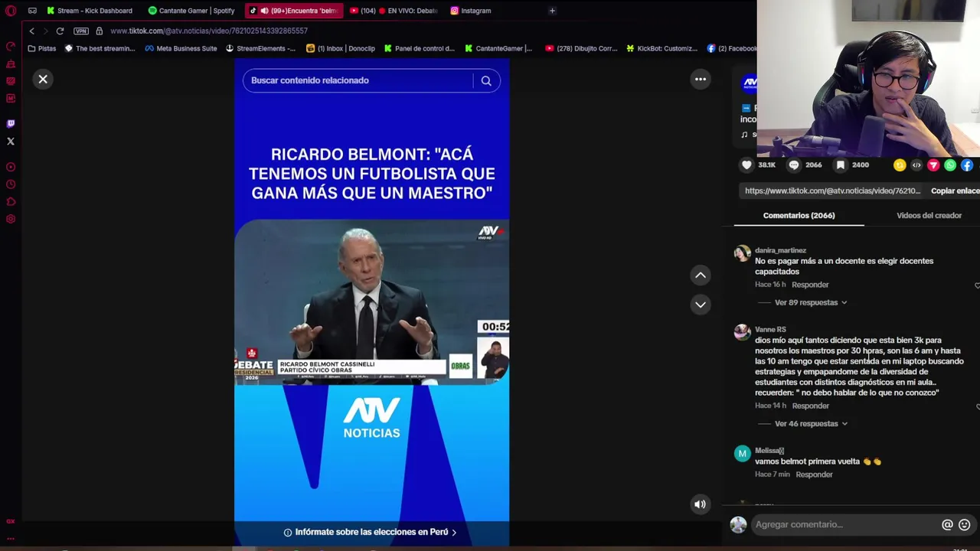Open the Pistas bookmark folder
This screenshot has width=980, height=551.
41,48
